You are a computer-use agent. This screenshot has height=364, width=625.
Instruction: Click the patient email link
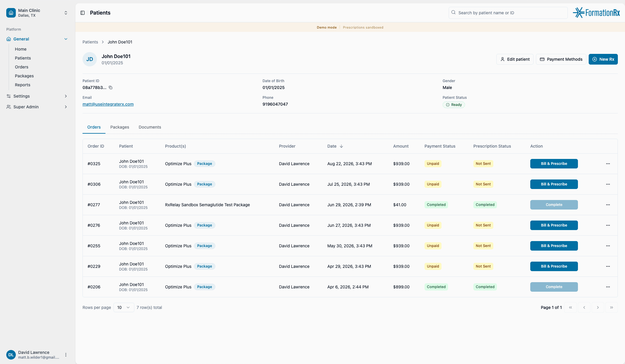pyautogui.click(x=108, y=104)
